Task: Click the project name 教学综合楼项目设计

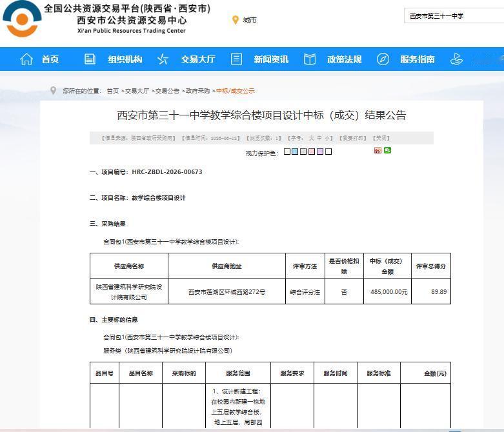Action: coord(159,198)
